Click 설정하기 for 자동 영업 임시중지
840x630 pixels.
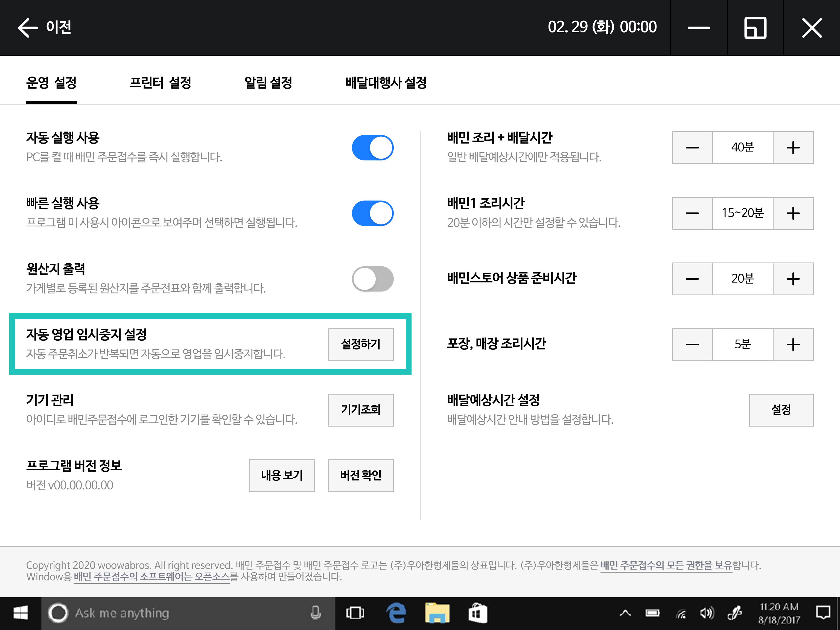point(361,345)
